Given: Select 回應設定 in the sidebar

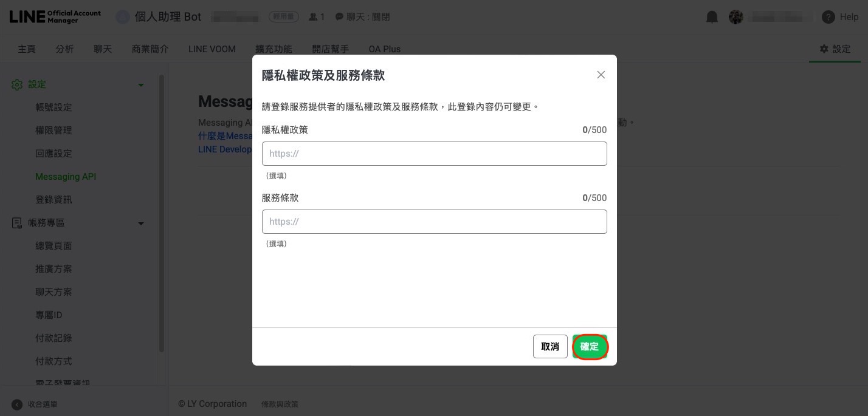Looking at the screenshot, I should tap(53, 154).
